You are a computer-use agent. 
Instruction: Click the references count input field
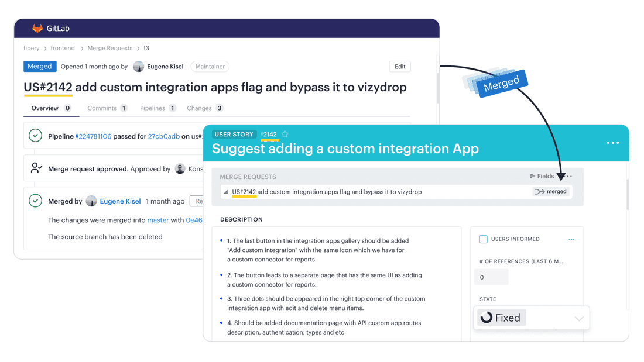[x=491, y=277]
